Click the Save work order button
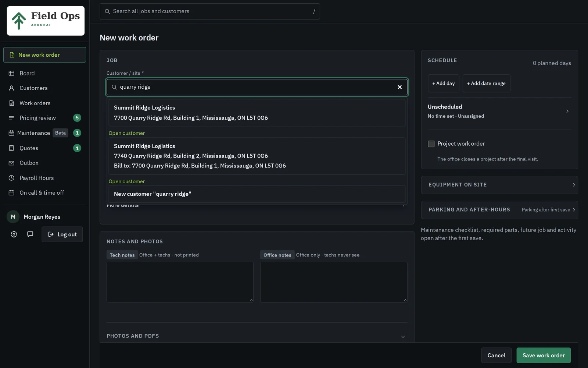588x368 pixels. 544,355
